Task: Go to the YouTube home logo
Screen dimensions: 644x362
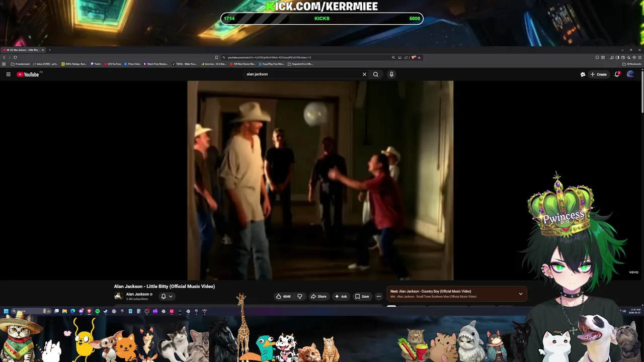Action: click(28, 74)
